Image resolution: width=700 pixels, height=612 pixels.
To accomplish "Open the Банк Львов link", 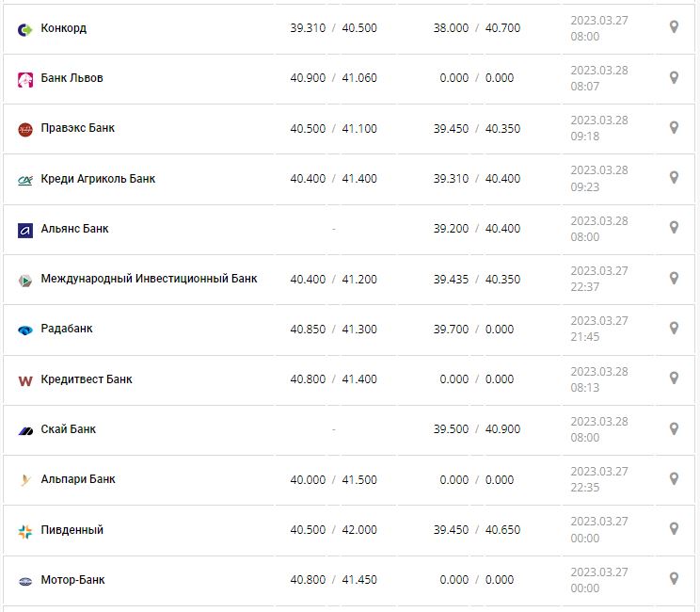I will (x=72, y=78).
